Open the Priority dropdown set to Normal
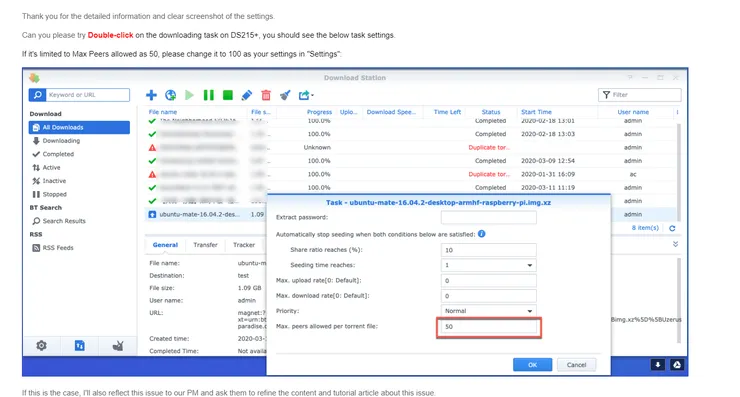 [x=488, y=311]
